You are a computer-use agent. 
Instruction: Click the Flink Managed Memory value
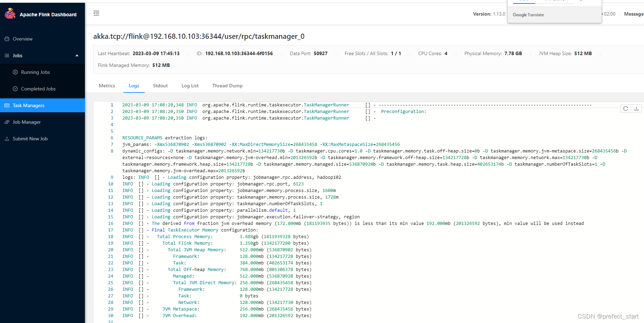[161, 65]
